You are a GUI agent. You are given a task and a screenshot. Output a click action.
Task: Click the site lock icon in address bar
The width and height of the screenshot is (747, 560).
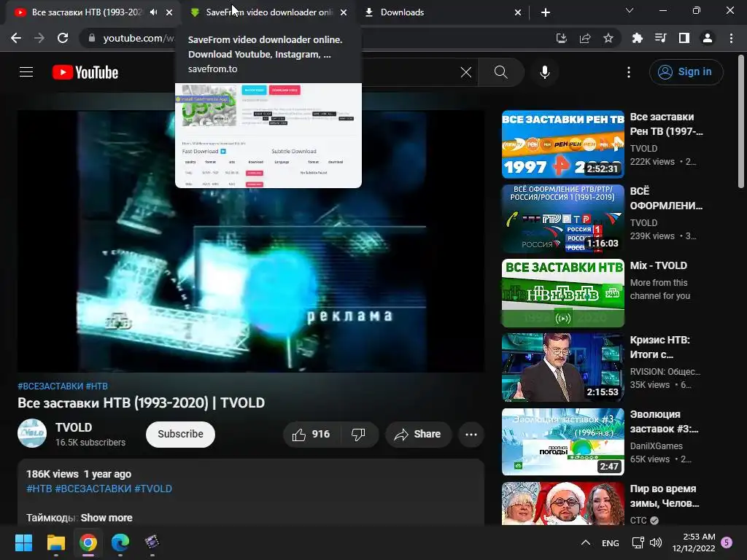coord(92,38)
